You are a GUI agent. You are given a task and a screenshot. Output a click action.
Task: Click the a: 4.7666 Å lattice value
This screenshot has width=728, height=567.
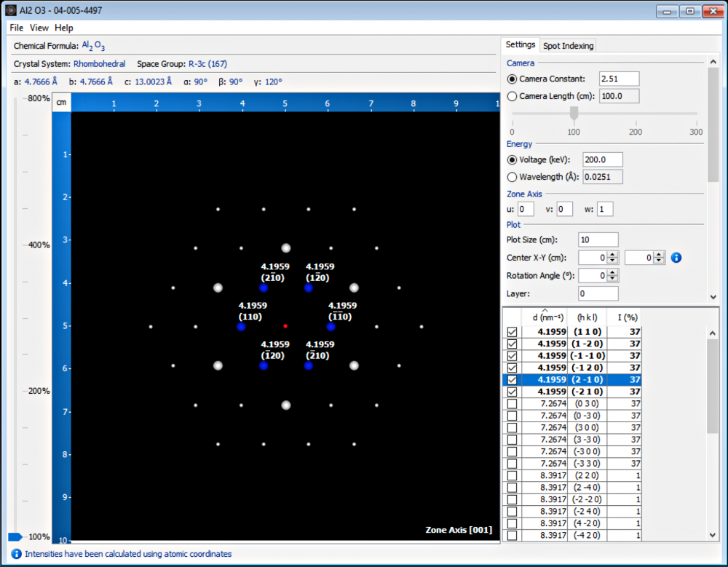(35, 82)
